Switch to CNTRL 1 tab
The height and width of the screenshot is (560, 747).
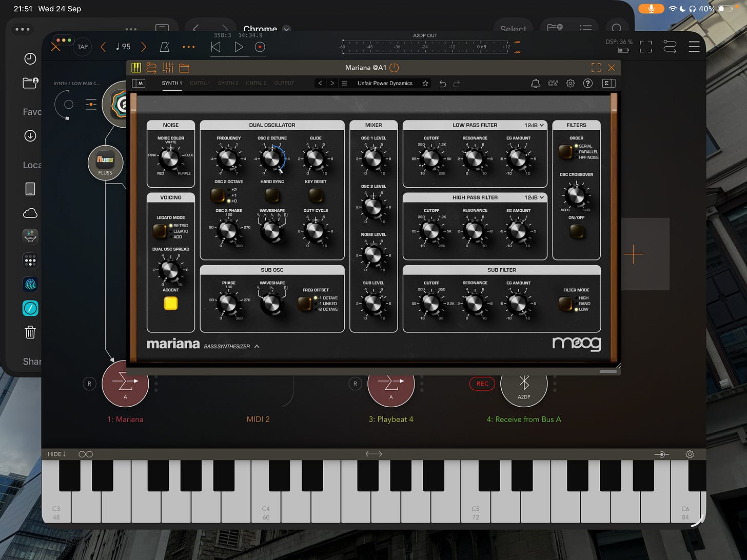[200, 83]
